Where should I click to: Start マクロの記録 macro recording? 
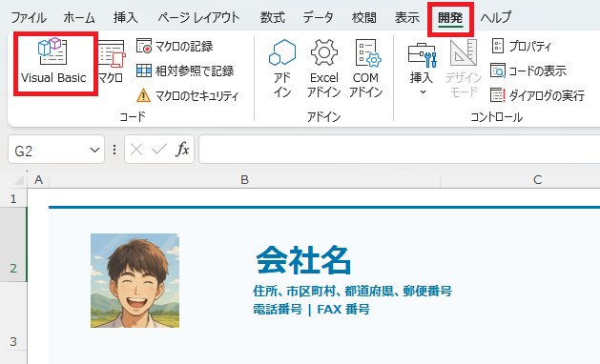click(175, 47)
